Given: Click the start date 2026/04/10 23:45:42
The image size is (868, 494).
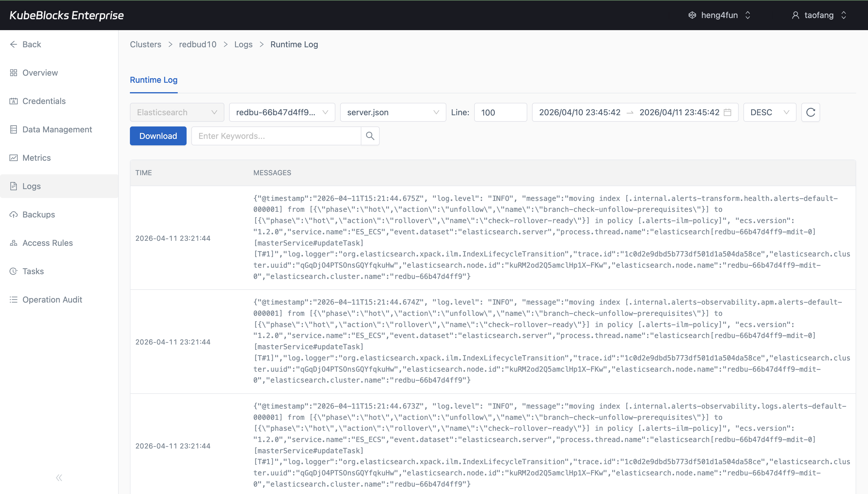Looking at the screenshot, I should coord(580,112).
